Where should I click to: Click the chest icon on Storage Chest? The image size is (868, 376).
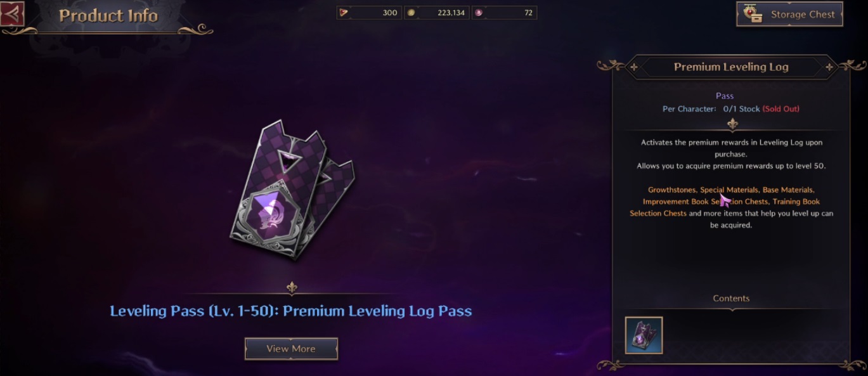coord(753,14)
